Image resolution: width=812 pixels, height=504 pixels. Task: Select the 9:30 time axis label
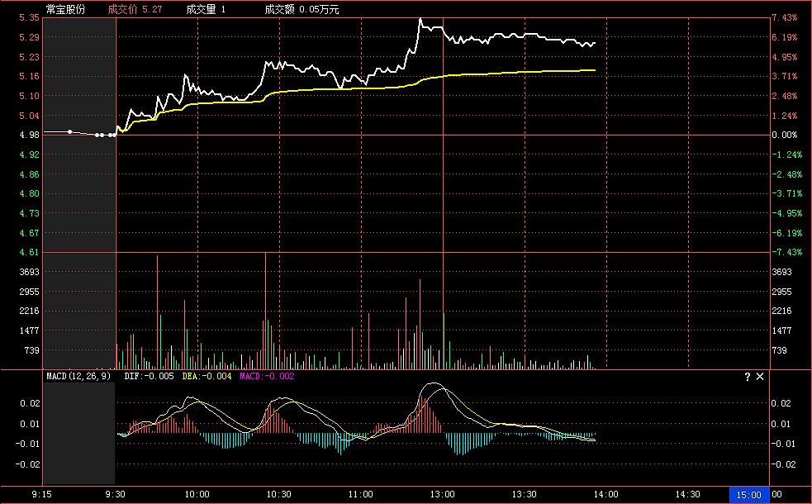[115, 494]
